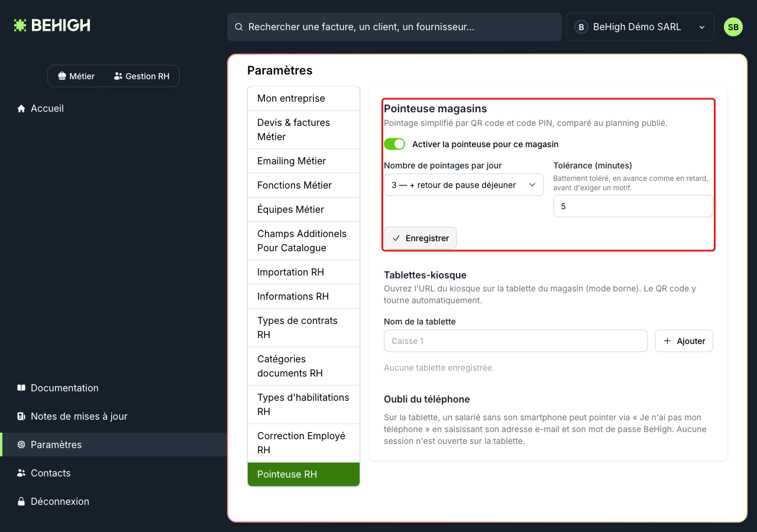Click the Déconnexion lock icon
Image resolution: width=757 pixels, height=532 pixels.
point(21,501)
